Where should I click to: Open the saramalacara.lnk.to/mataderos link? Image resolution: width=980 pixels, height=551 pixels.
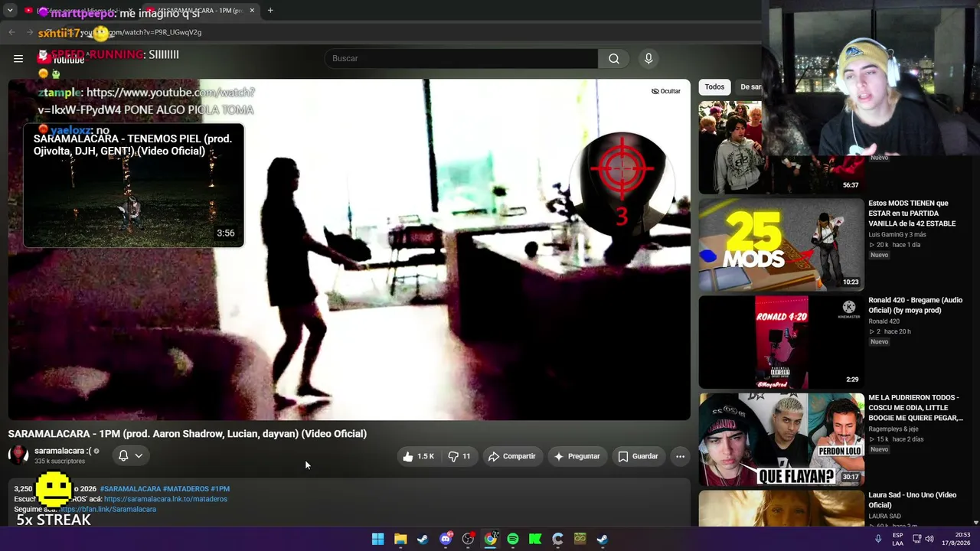165,499
